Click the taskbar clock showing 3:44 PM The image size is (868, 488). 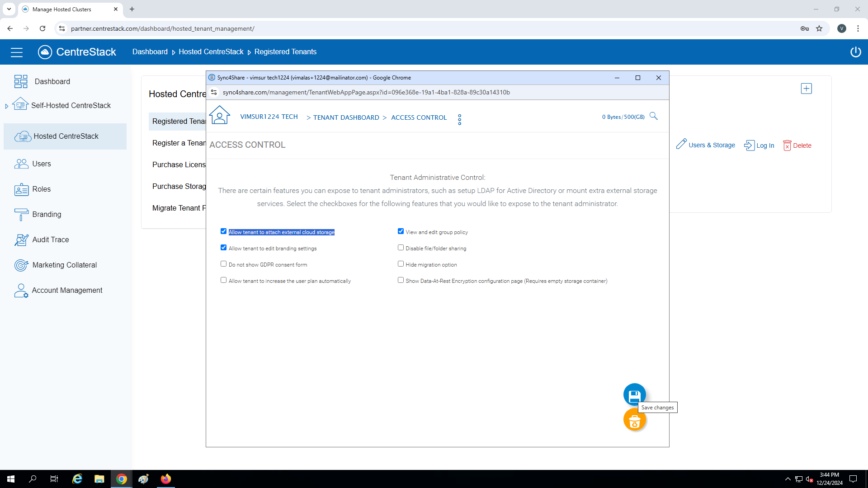[830, 479]
